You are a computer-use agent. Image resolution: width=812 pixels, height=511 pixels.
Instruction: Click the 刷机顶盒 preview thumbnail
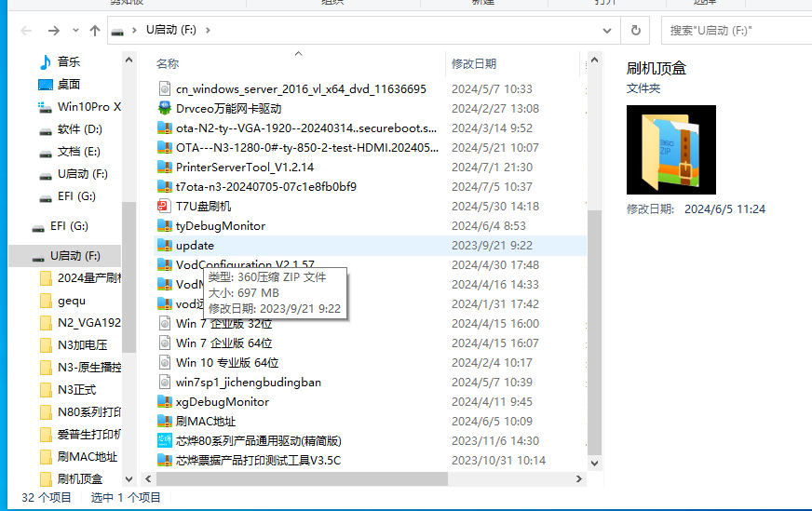click(x=670, y=150)
